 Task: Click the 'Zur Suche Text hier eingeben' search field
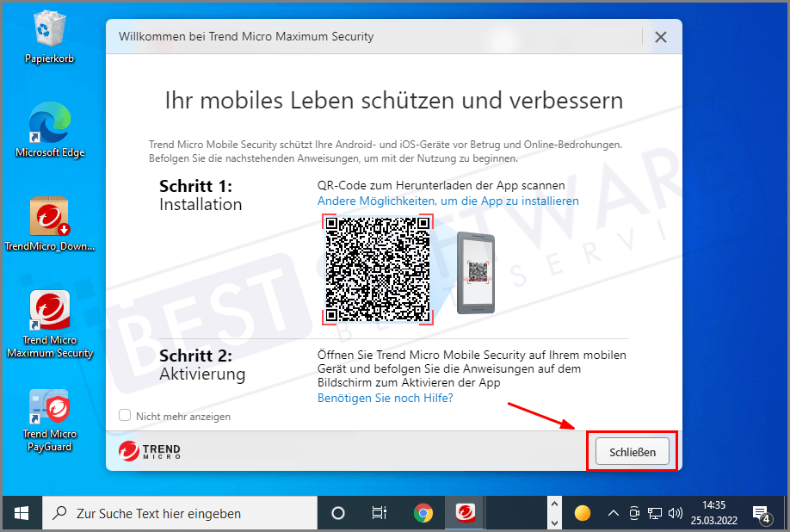point(181,512)
